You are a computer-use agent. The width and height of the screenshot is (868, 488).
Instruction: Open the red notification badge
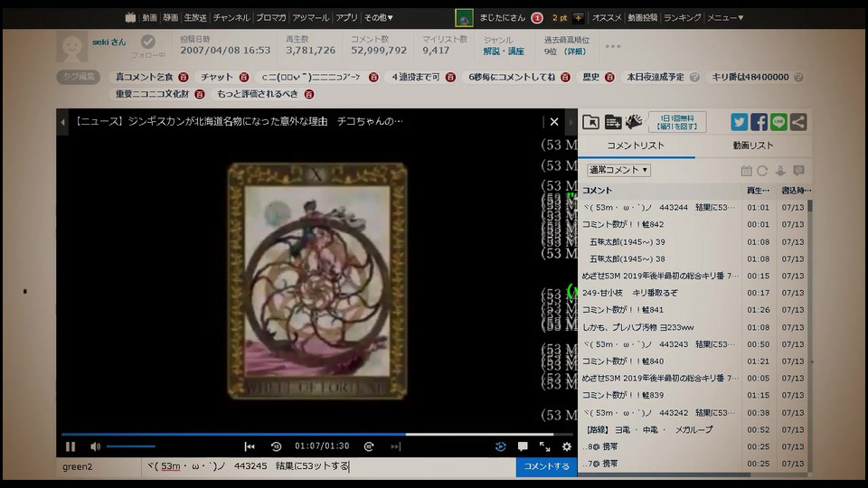coord(537,18)
